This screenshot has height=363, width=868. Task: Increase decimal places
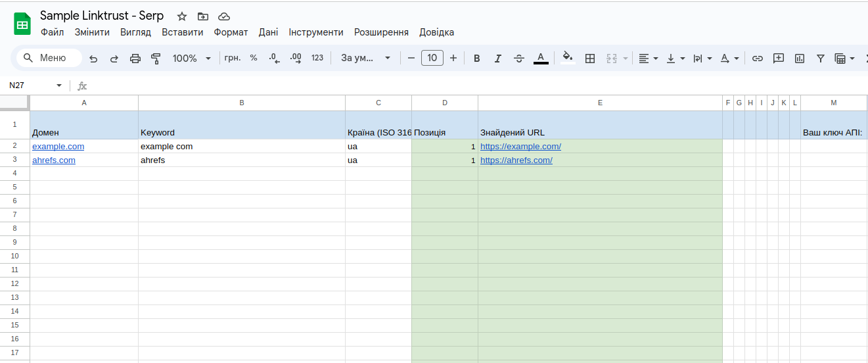296,59
